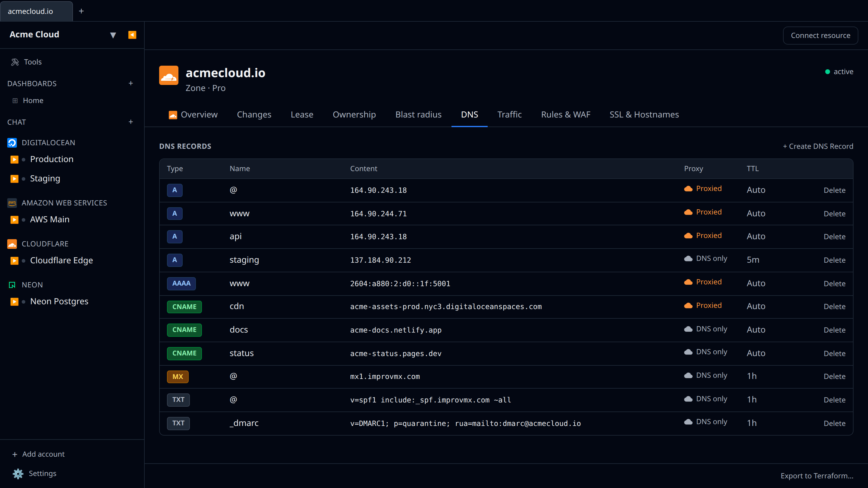Click Create DNS Record

[x=818, y=146]
